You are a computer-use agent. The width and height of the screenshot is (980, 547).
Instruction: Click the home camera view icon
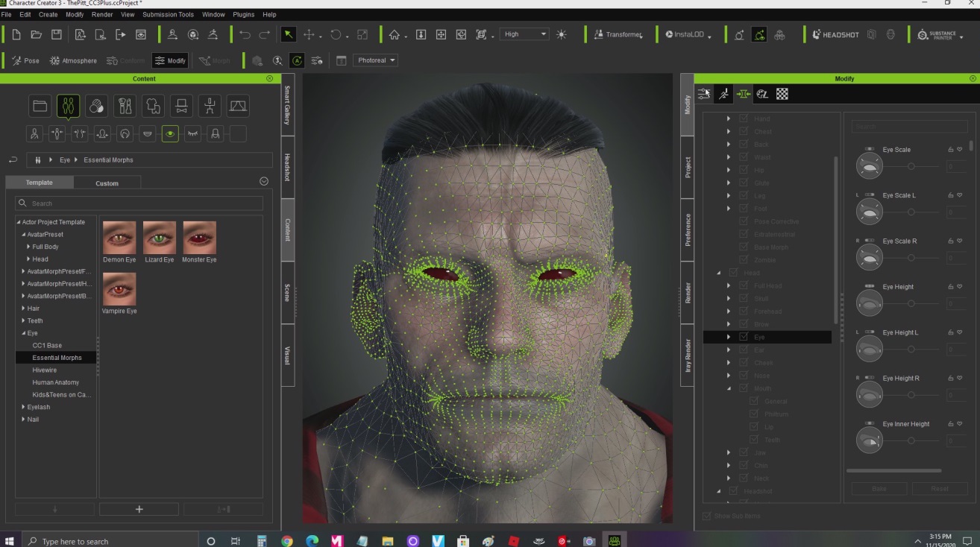click(x=394, y=34)
